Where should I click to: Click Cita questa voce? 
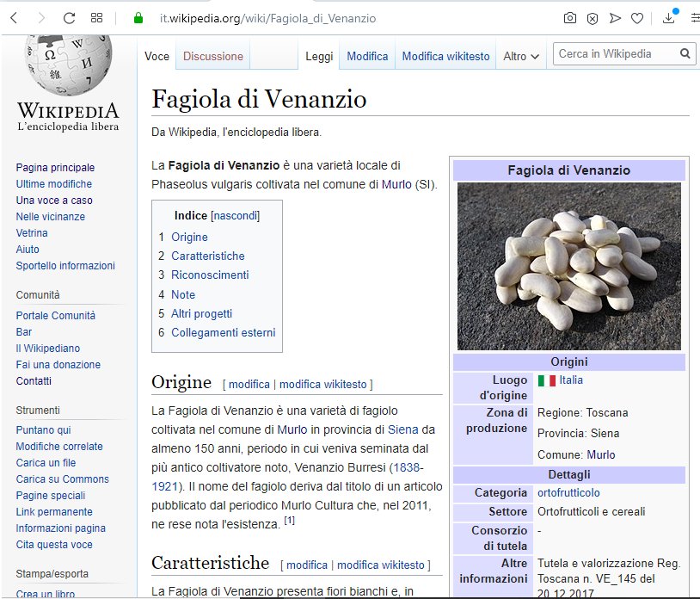click(54, 545)
